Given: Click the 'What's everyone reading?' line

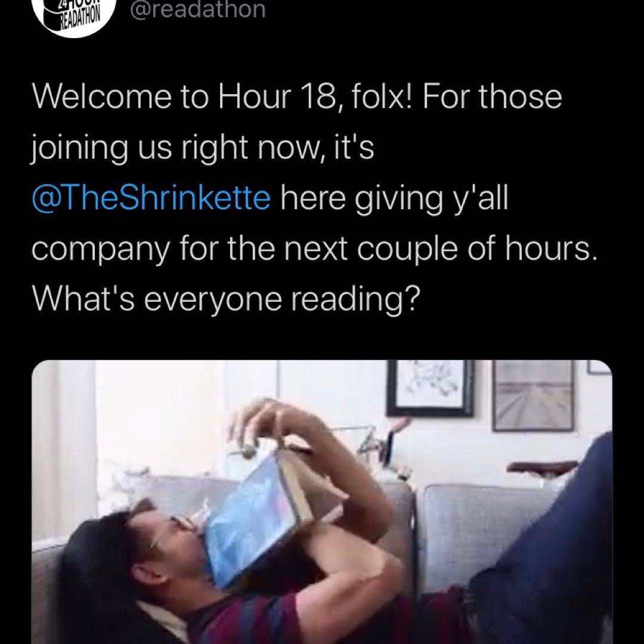Looking at the screenshot, I should (227, 299).
